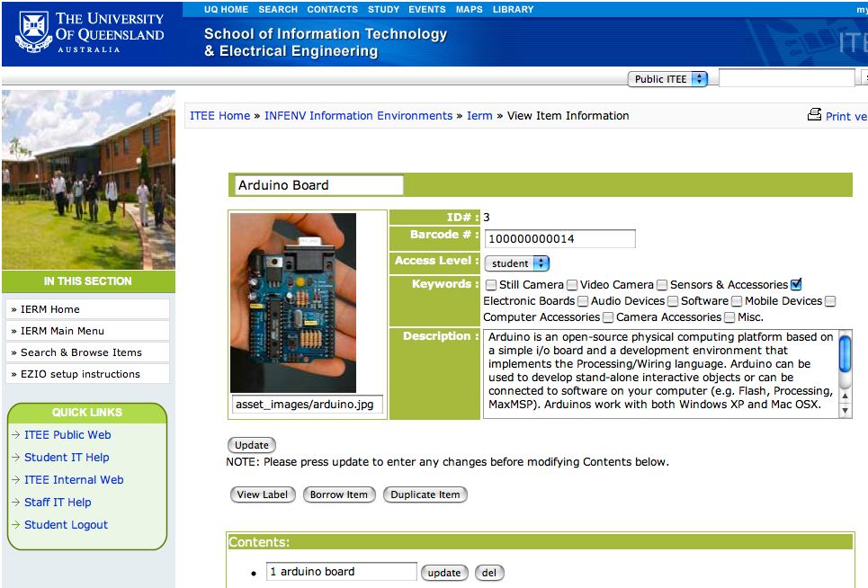Click inside the Description text area
Viewport: 868px width, 588px height.
click(661, 375)
